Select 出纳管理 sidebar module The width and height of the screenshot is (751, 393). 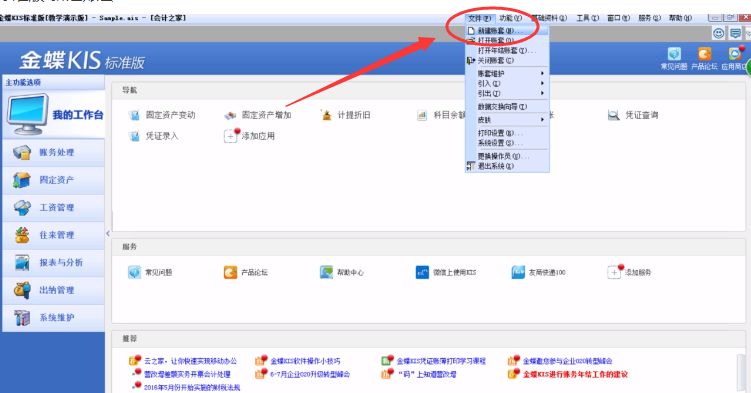[54, 290]
